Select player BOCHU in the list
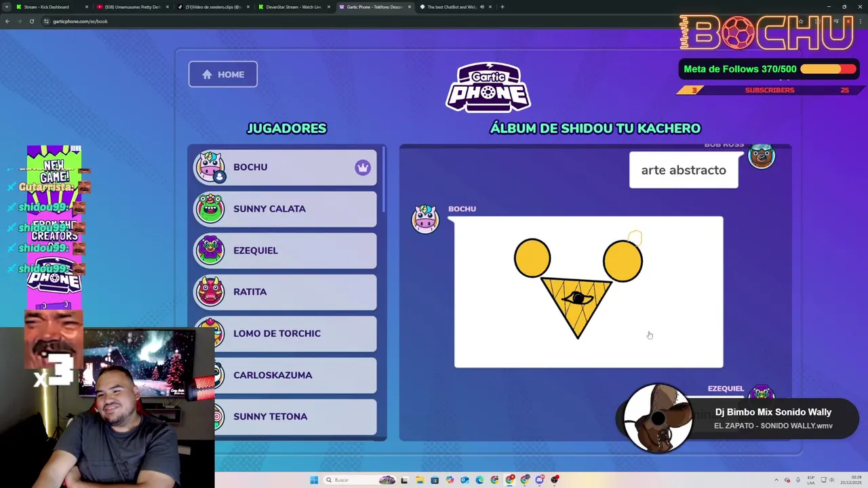Screen dimensions: 868x488 (x=285, y=167)
